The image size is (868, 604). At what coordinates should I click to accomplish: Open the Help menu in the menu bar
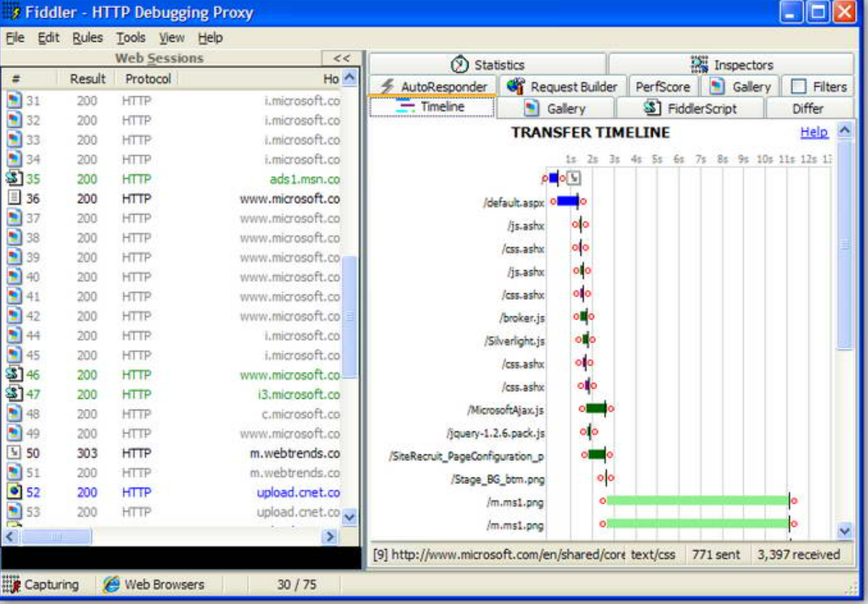(x=210, y=38)
